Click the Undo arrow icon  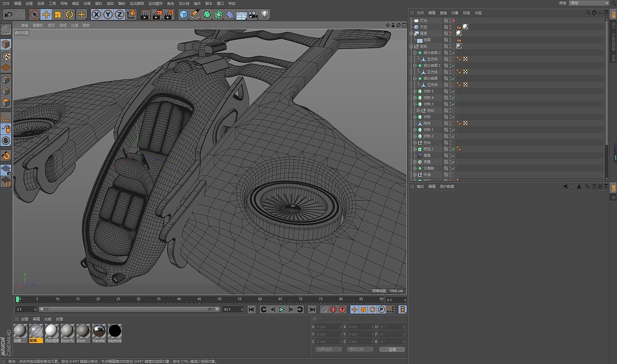pyautogui.click(x=8, y=14)
